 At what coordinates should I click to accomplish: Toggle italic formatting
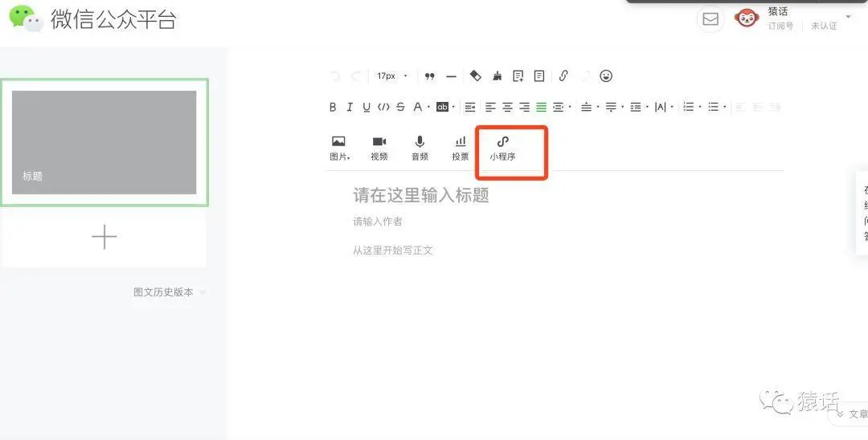350,108
